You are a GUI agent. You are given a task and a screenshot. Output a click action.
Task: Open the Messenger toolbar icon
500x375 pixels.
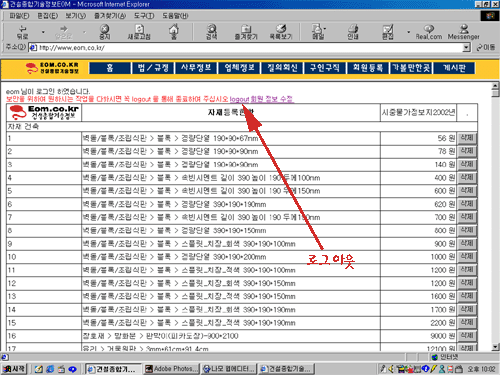(463, 32)
